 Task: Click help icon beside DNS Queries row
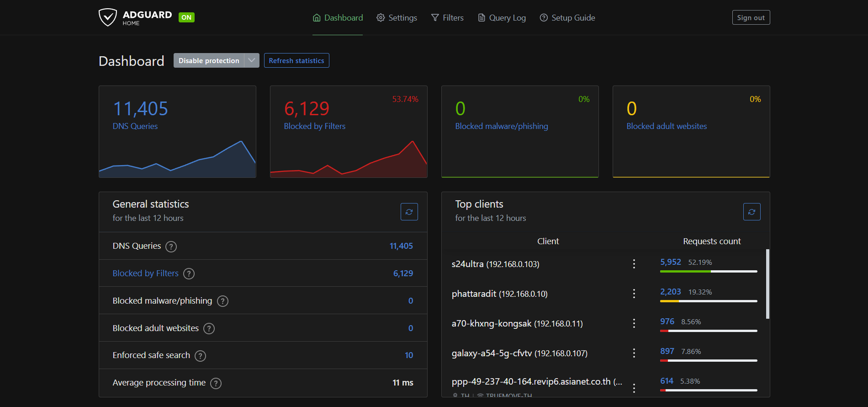(x=171, y=246)
